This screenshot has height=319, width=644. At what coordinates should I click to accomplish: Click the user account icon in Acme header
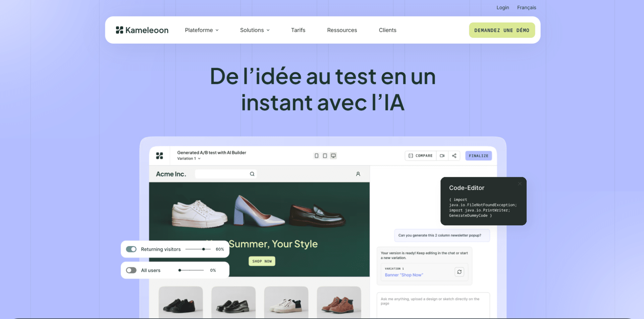pyautogui.click(x=358, y=174)
